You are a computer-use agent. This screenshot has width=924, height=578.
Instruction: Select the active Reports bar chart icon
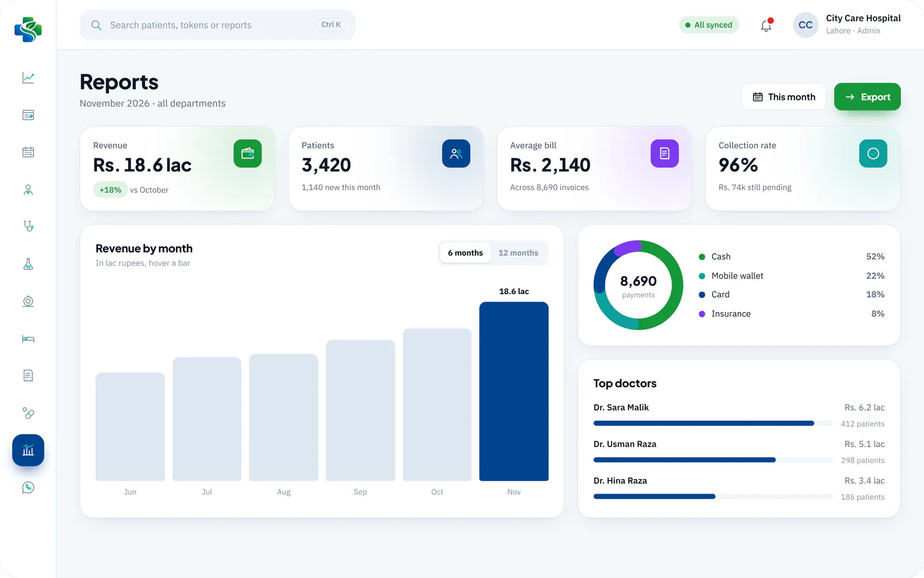point(28,450)
